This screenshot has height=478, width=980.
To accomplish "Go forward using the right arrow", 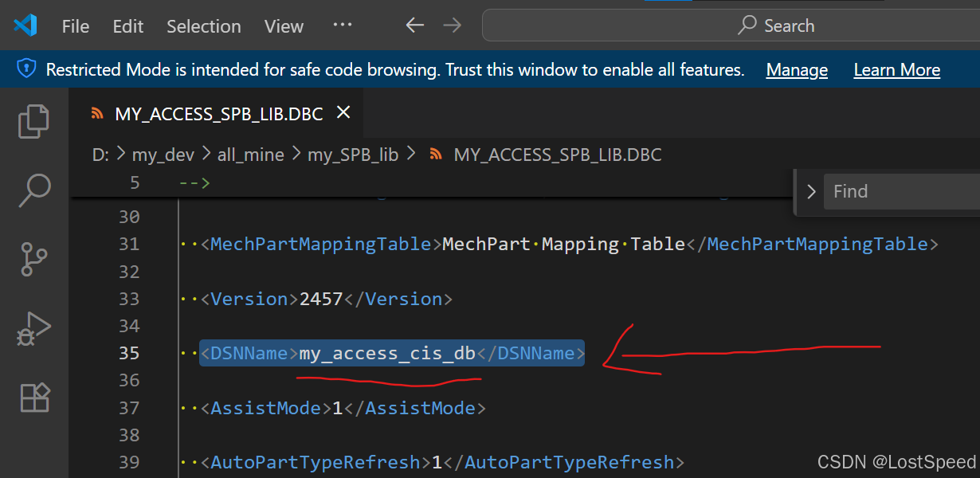I will click(x=452, y=25).
